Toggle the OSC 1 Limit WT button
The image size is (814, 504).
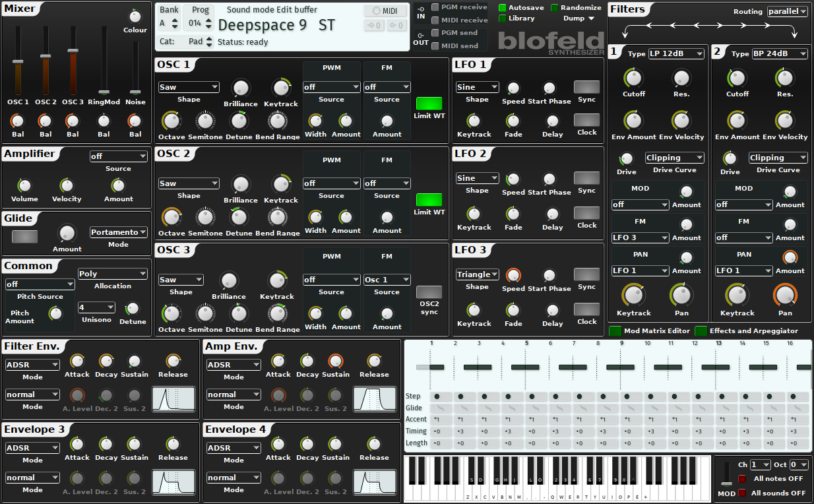[429, 104]
